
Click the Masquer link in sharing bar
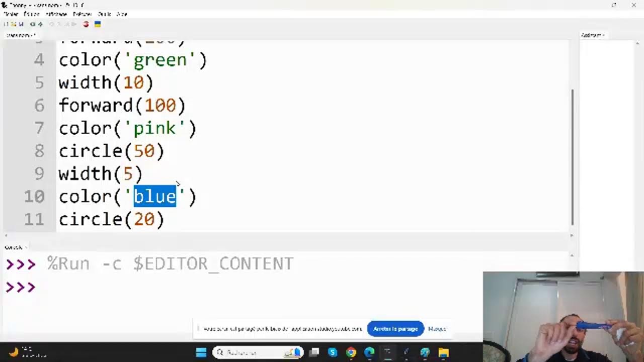[437, 329]
